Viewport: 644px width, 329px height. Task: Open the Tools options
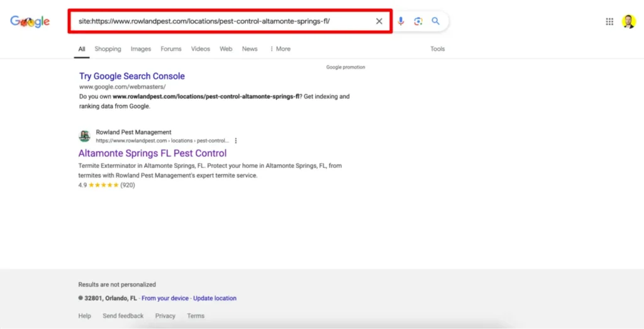point(437,49)
